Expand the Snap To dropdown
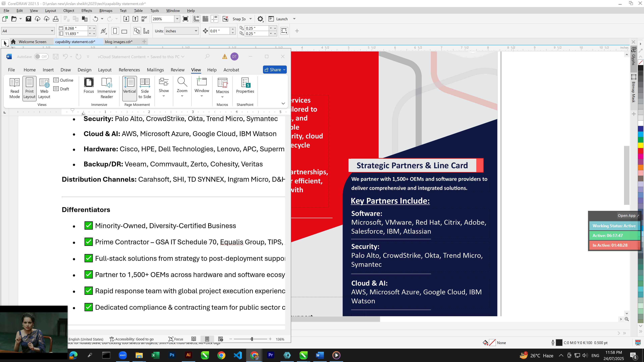Screen dimensions: 644x362 pyautogui.click(x=251, y=19)
